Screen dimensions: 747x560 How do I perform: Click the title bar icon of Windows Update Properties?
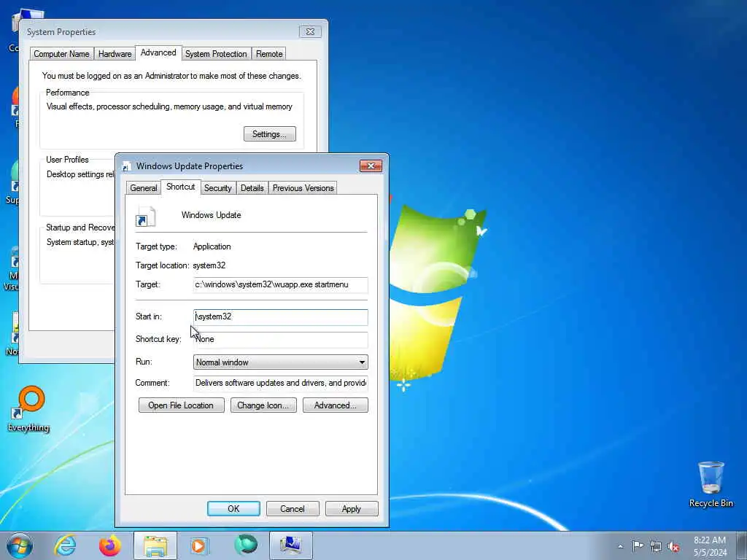(x=127, y=166)
